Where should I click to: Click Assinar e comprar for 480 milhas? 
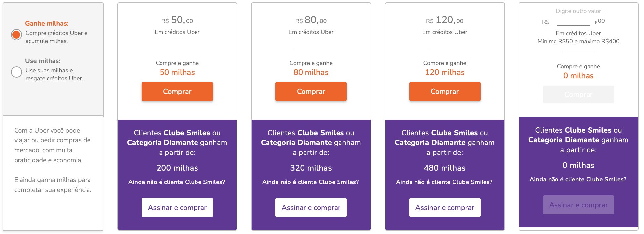pyautogui.click(x=445, y=208)
